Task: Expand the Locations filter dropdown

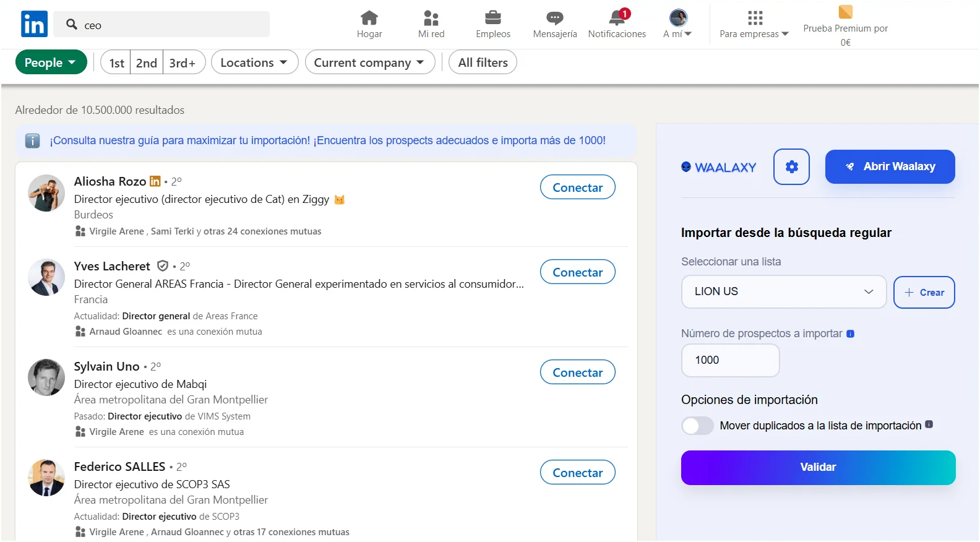Action: tap(254, 62)
